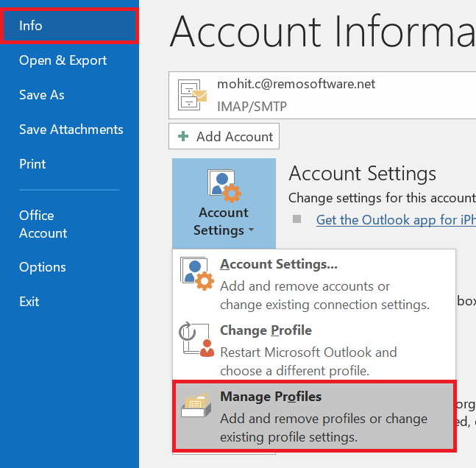The image size is (476, 468).
Task: Open the Print page
Action: pos(32,164)
